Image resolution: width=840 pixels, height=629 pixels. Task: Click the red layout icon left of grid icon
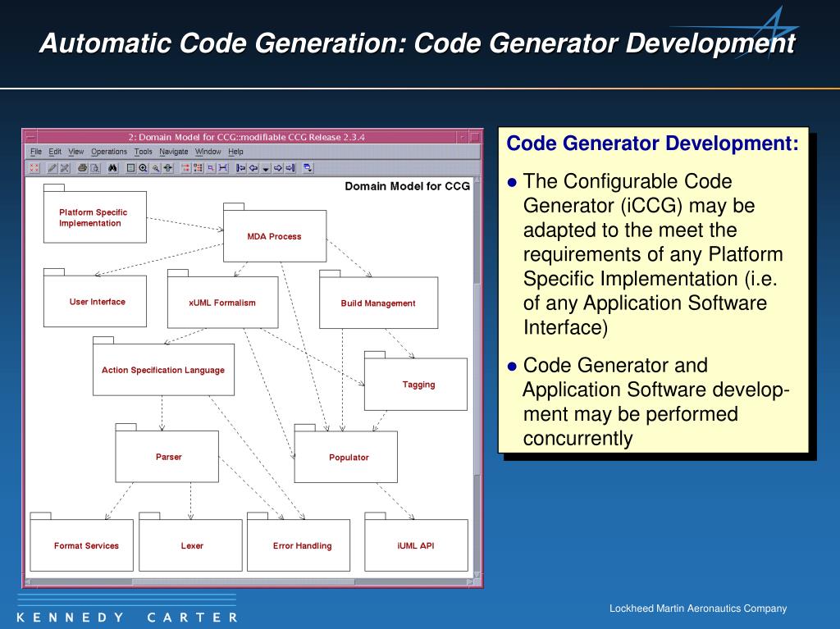(x=186, y=167)
